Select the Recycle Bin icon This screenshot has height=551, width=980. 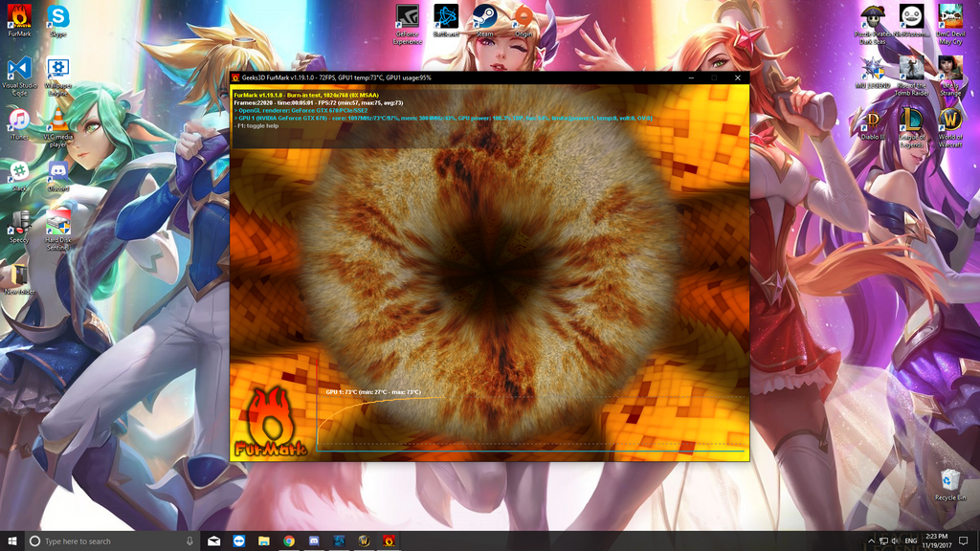click(x=950, y=485)
